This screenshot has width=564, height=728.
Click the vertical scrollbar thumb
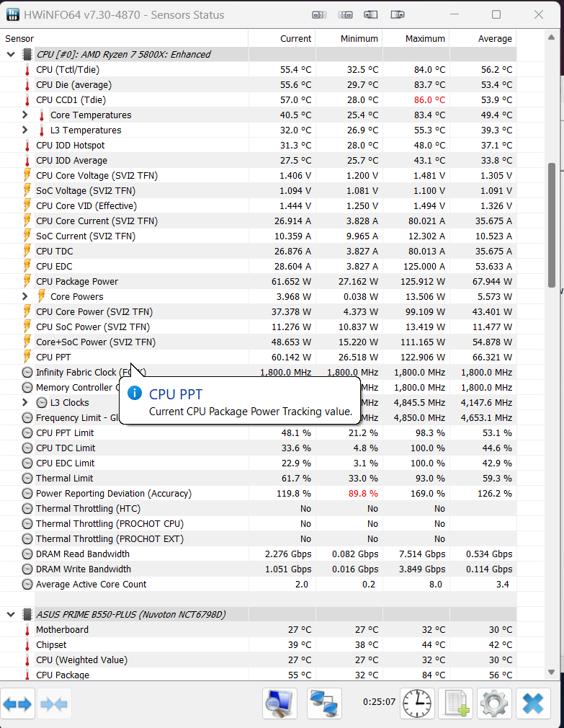[x=552, y=225]
